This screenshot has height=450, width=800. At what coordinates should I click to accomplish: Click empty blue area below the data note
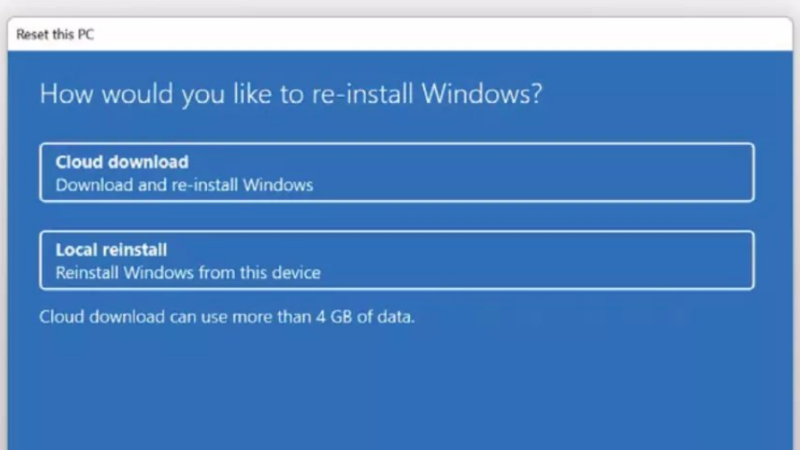(x=400, y=390)
